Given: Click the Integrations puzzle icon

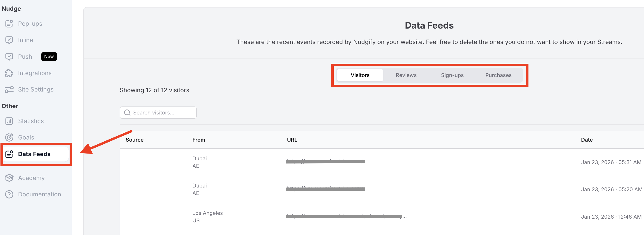Looking at the screenshot, I should pyautogui.click(x=9, y=73).
